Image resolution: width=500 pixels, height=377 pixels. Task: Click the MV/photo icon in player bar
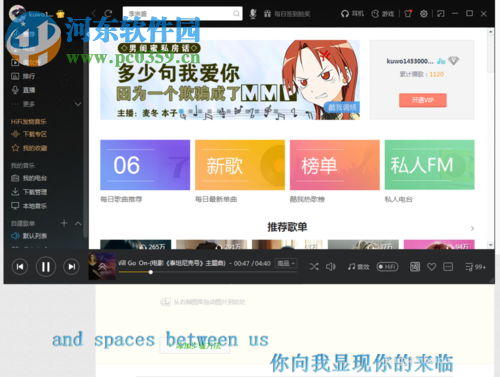pos(415,267)
